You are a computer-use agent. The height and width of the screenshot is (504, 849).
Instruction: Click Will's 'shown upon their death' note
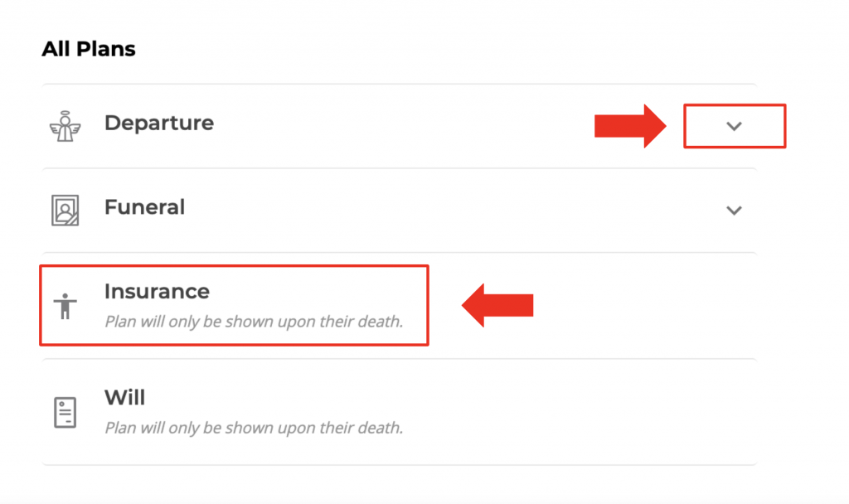pyautogui.click(x=254, y=428)
